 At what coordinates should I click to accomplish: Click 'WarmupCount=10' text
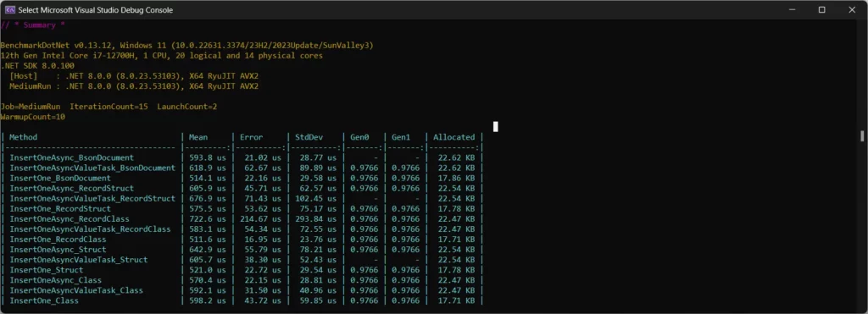[33, 117]
